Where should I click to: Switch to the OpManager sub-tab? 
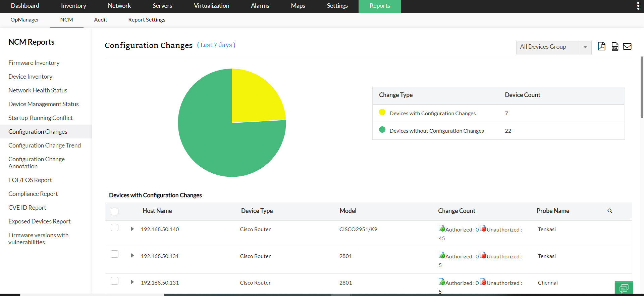(x=25, y=20)
